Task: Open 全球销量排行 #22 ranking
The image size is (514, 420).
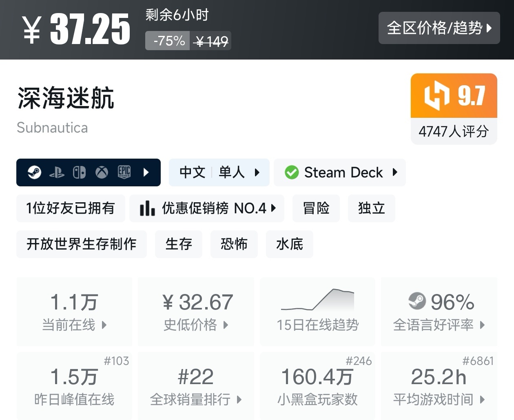Action: point(196,386)
